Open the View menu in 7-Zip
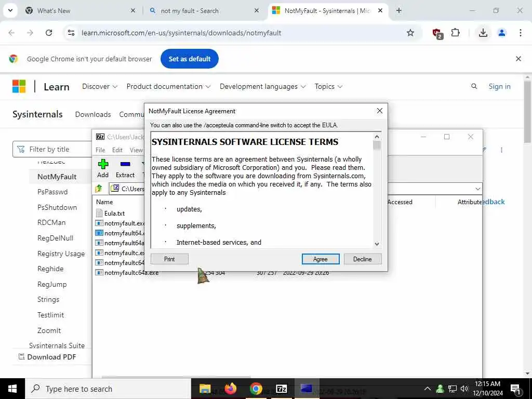This screenshot has width=532, height=399. (x=136, y=150)
